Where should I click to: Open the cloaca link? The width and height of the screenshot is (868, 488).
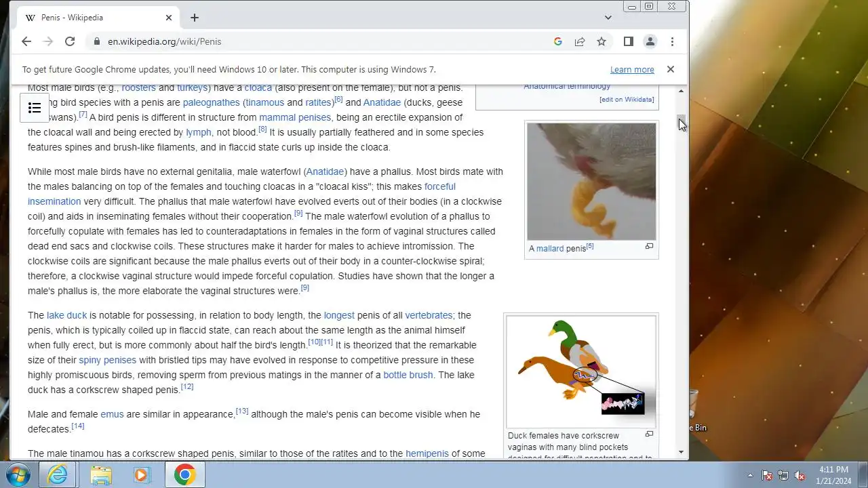click(x=258, y=87)
